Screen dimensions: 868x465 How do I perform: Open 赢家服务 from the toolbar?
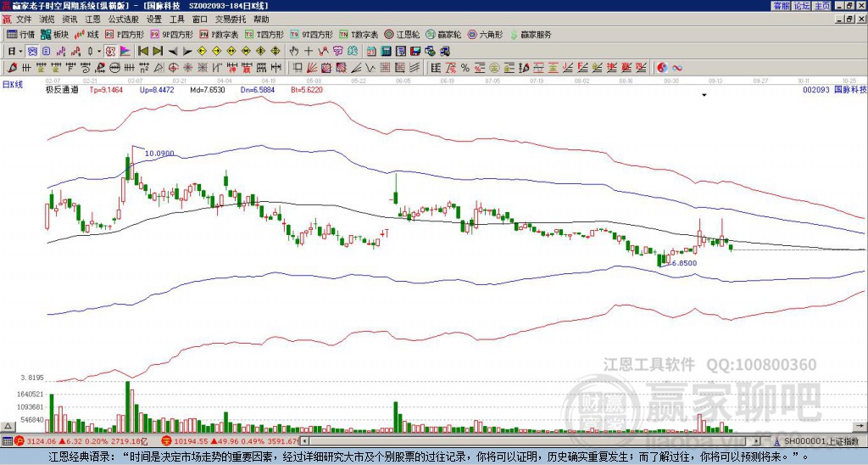(531, 34)
